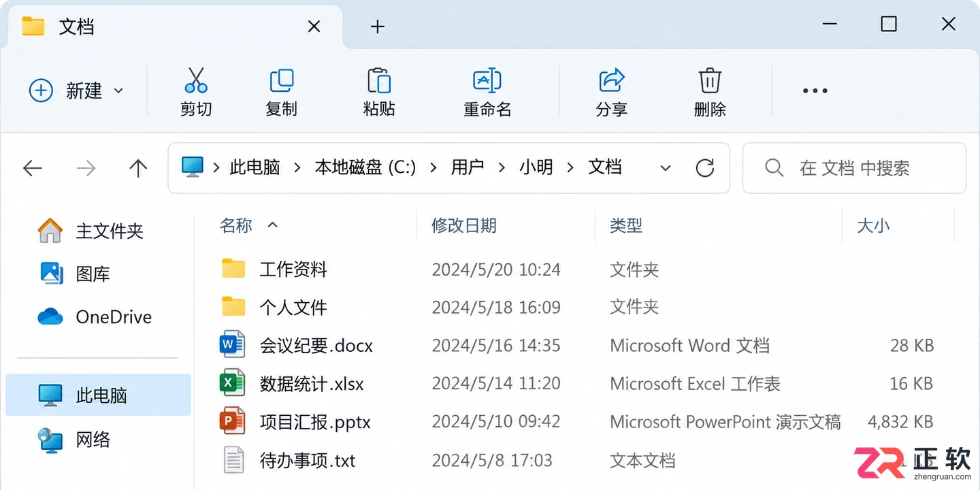Add a new tab with the plus button
This screenshot has height=490, width=980.
pos(377,27)
